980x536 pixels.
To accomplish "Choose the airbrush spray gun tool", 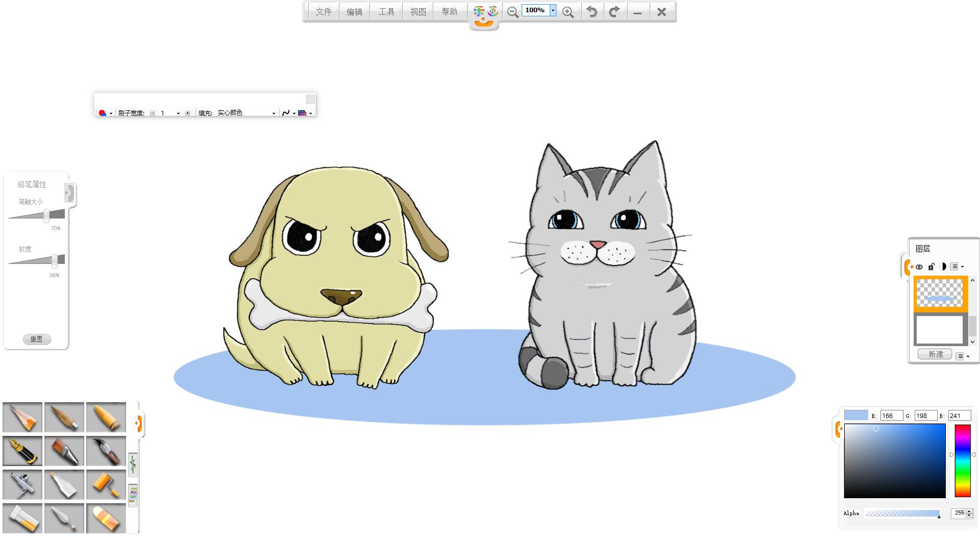I will (x=22, y=484).
